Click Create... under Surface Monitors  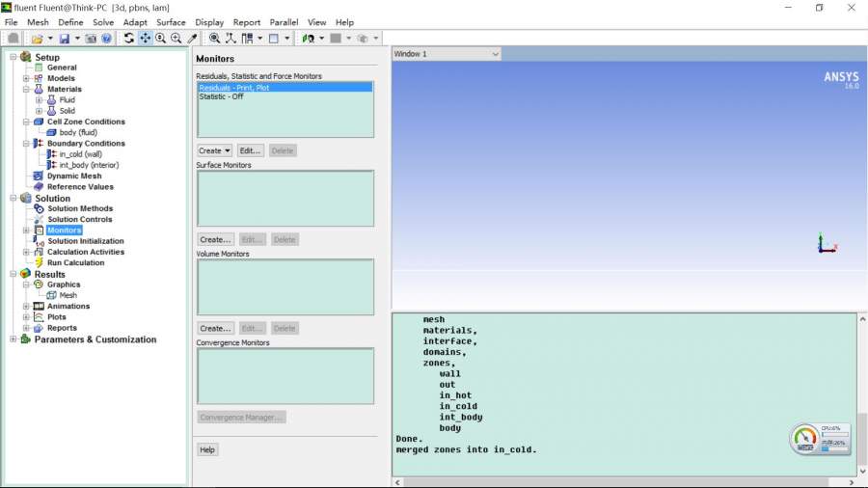tap(215, 239)
